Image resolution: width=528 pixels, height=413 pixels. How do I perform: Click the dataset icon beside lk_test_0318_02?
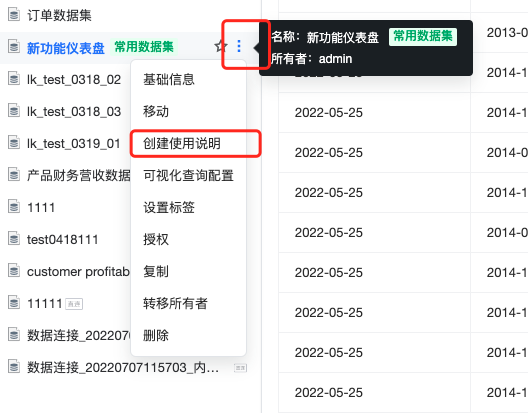point(14,79)
